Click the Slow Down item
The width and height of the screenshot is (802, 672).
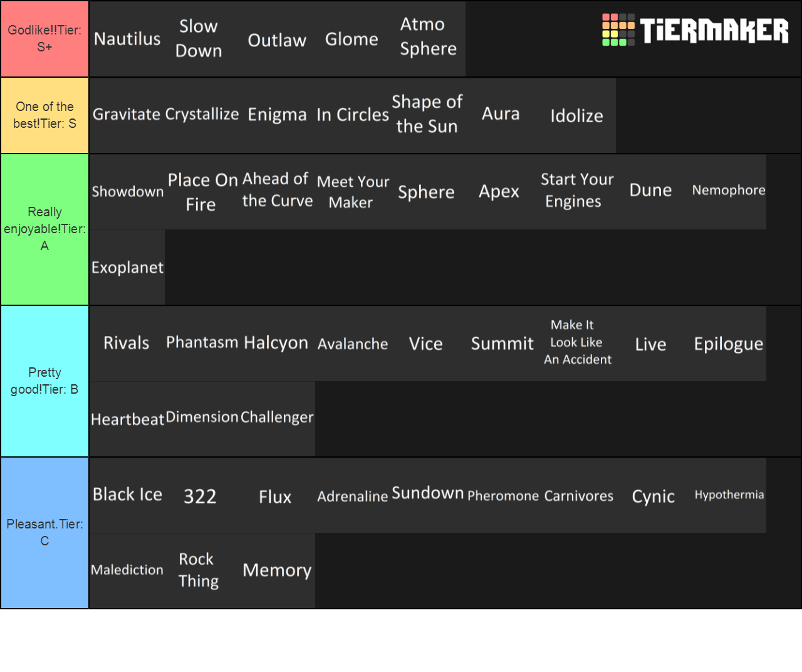pyautogui.click(x=199, y=39)
